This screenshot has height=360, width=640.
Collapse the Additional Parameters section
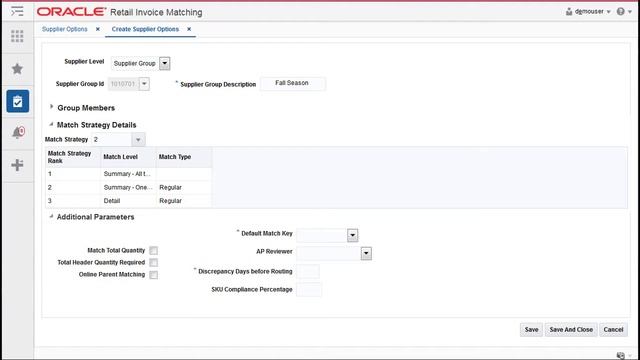(x=51, y=216)
